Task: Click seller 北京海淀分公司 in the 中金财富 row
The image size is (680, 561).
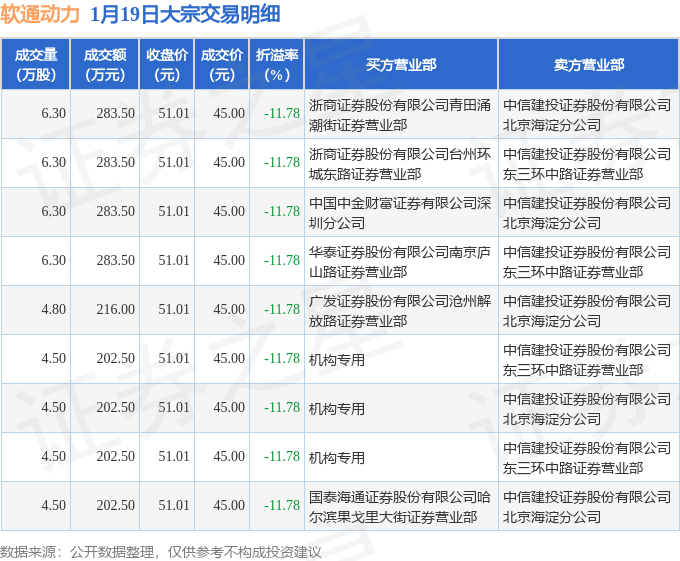Action: point(587,213)
